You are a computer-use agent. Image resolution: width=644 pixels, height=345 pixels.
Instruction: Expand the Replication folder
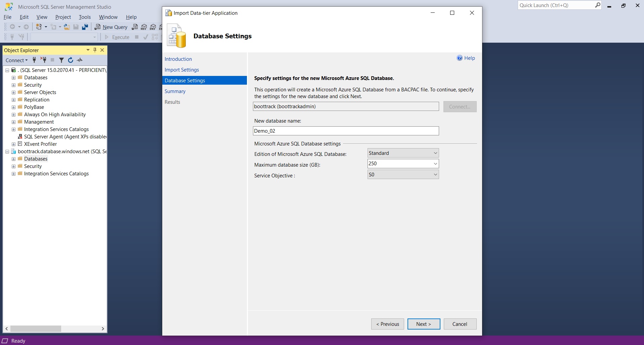point(13,100)
